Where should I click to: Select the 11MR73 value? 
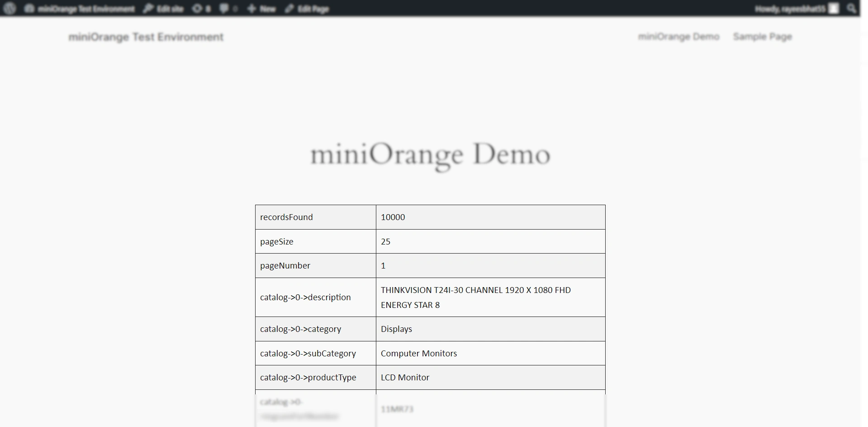(397, 409)
